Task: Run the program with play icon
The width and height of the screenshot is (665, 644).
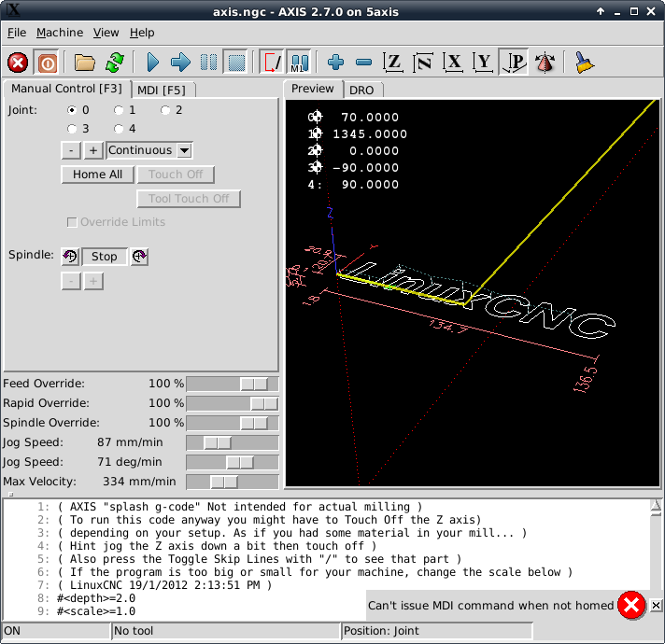Action: click(152, 63)
